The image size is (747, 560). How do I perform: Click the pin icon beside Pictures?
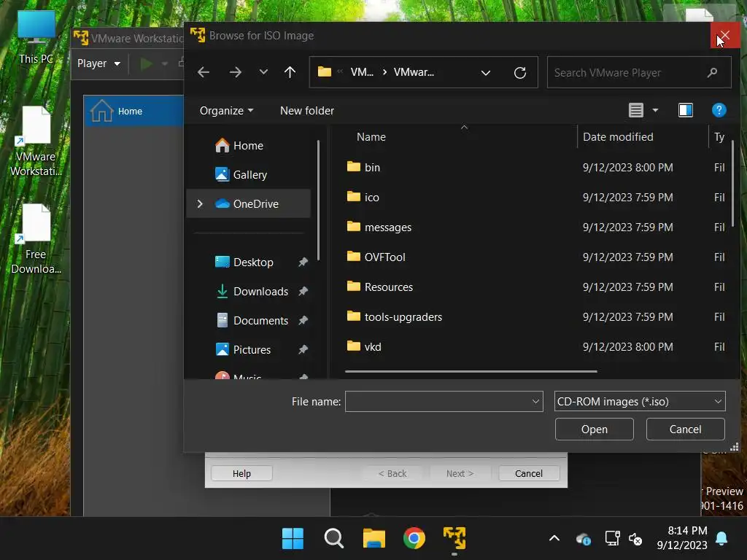coord(303,349)
